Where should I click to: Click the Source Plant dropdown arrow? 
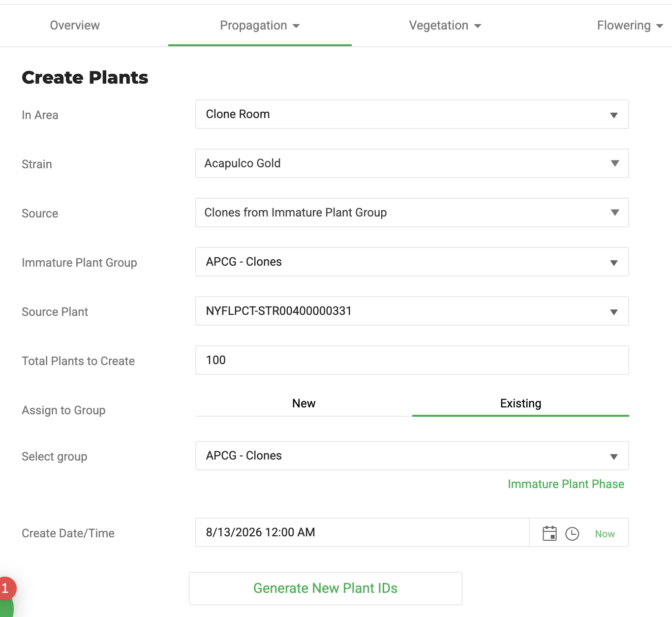(614, 312)
